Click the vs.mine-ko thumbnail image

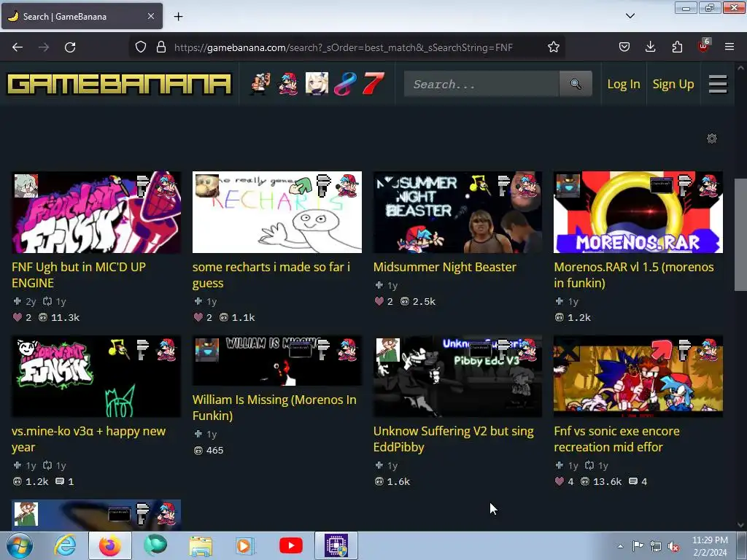[x=96, y=377]
